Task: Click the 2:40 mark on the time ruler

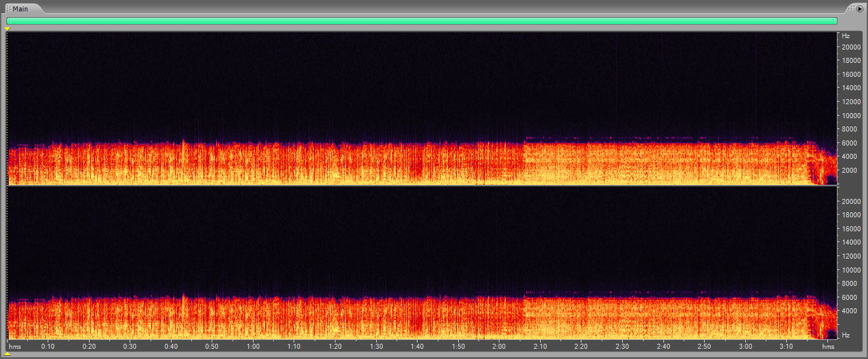Action: click(x=663, y=347)
